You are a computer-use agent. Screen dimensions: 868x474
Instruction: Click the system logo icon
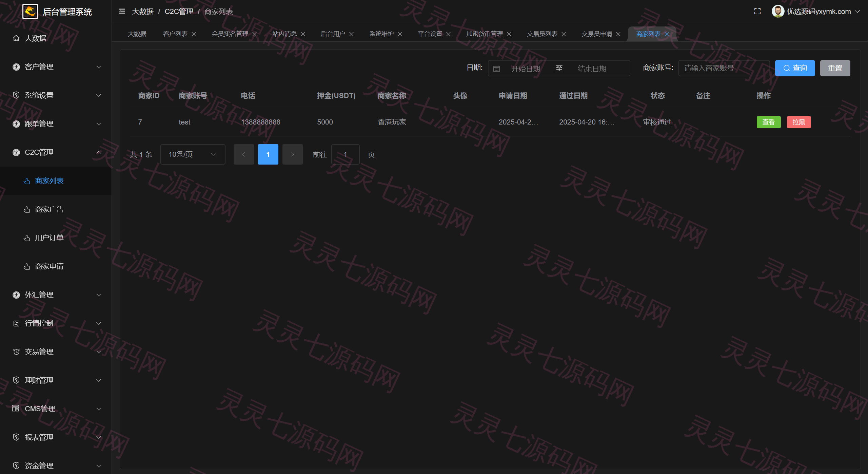click(x=30, y=12)
